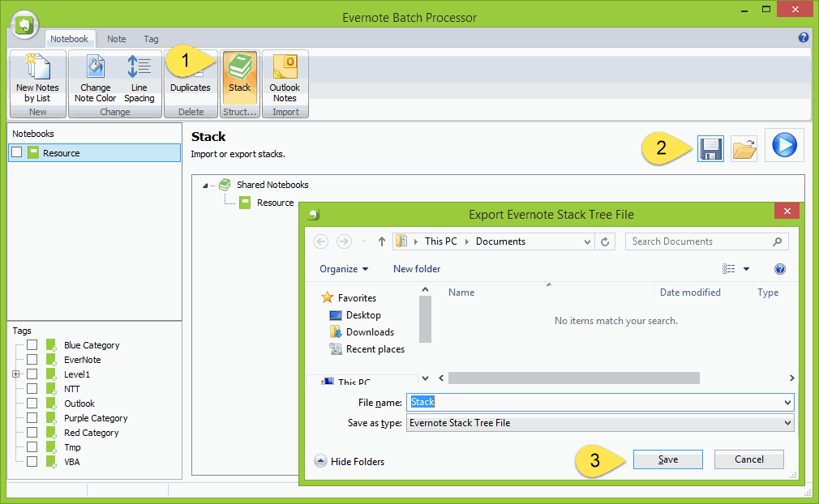Click the save stack floppy disk icon

(710, 149)
